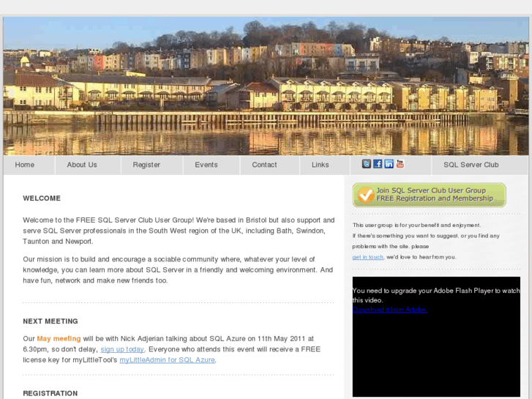Click the black Flash video player area
This screenshot has width=532, height=399.
pos(436,337)
